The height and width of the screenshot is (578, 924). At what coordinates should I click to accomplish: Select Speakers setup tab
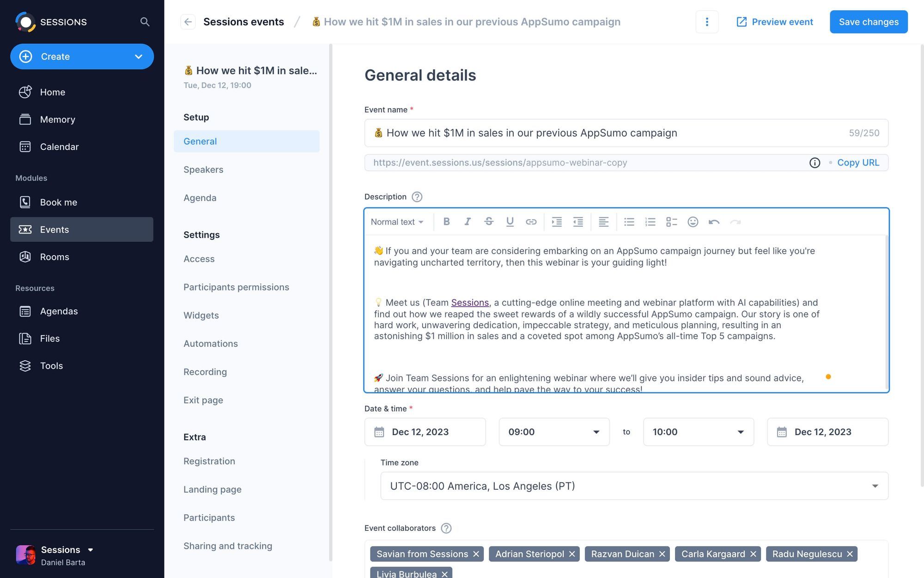tap(247, 170)
